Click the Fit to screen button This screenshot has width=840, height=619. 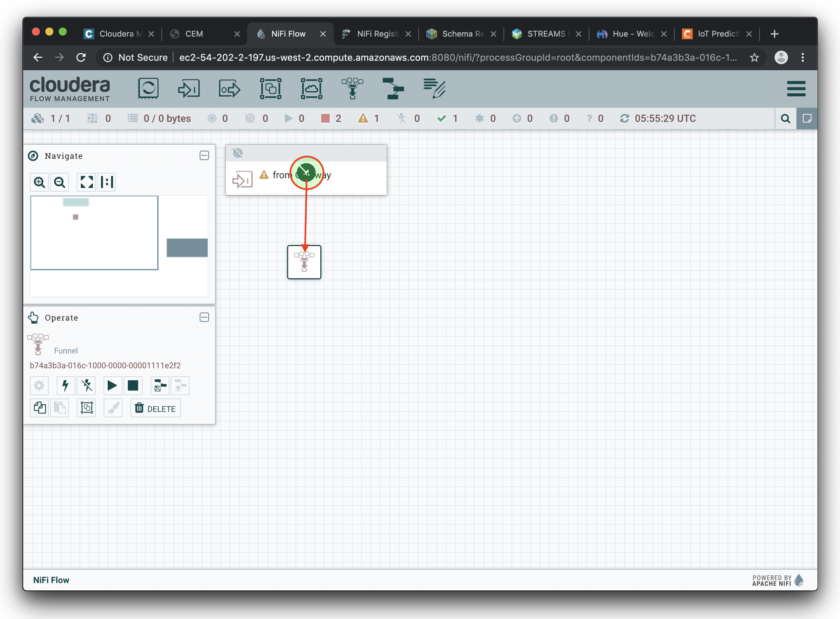tap(87, 182)
